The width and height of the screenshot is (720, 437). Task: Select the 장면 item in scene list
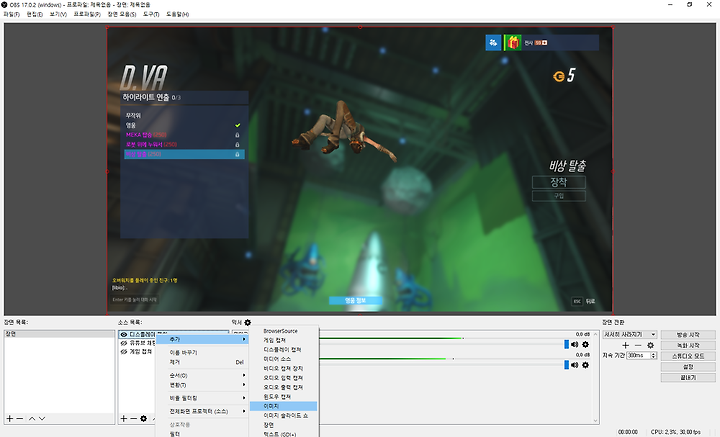[x=59, y=334]
